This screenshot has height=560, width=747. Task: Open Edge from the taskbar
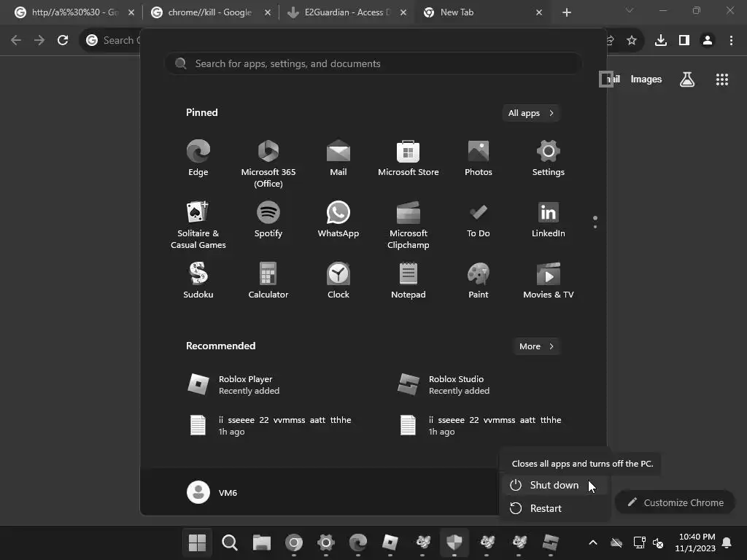coord(358,542)
